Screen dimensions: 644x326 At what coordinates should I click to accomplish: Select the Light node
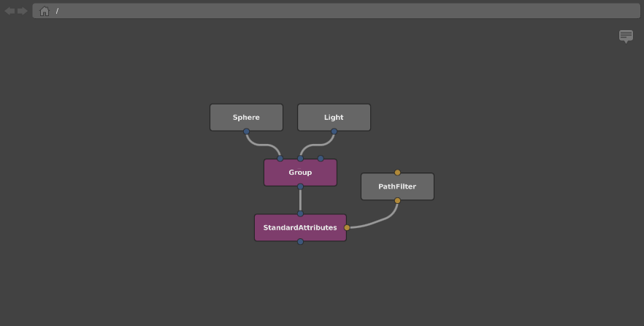click(334, 118)
